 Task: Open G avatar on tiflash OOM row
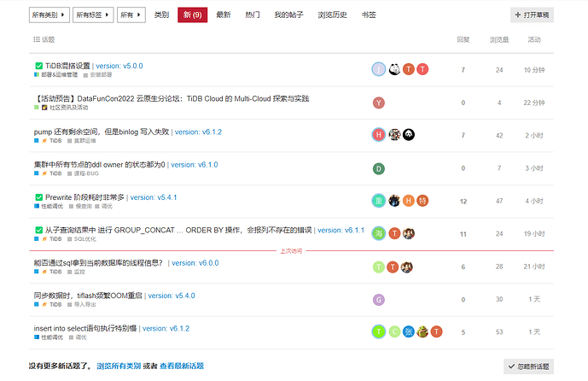(379, 300)
